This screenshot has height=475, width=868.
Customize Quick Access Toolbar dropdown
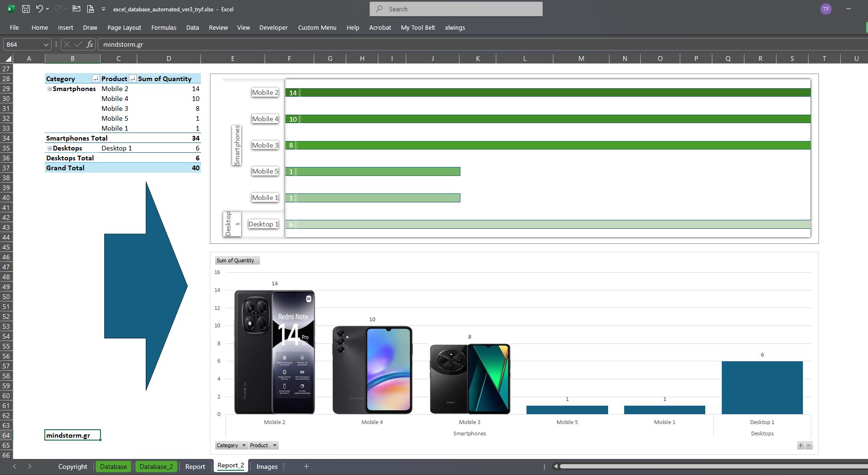point(103,9)
